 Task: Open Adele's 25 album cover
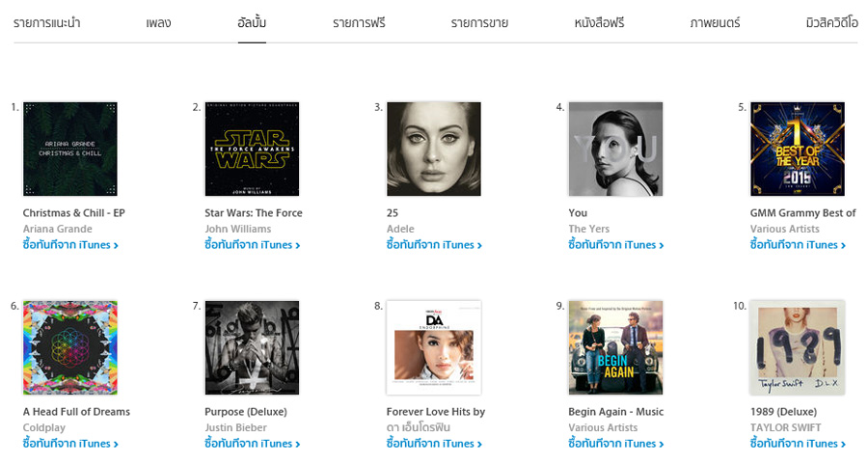click(x=433, y=150)
